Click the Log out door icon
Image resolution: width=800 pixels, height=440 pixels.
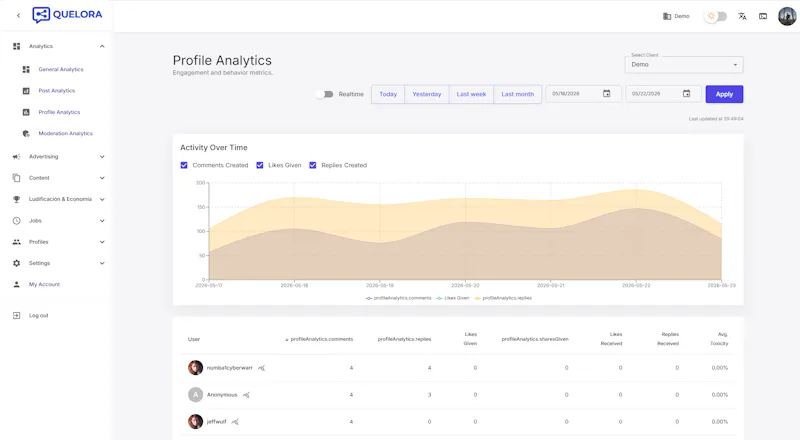click(x=16, y=315)
